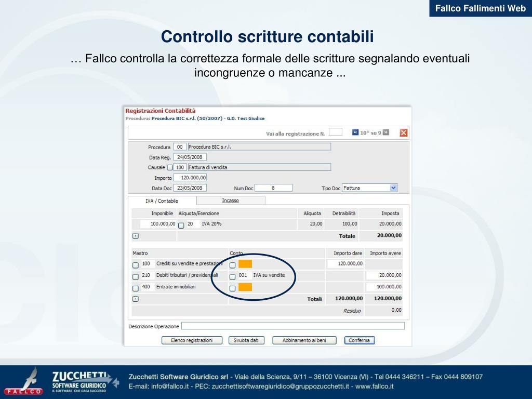Click the Num Doc field showing 8

(273, 188)
